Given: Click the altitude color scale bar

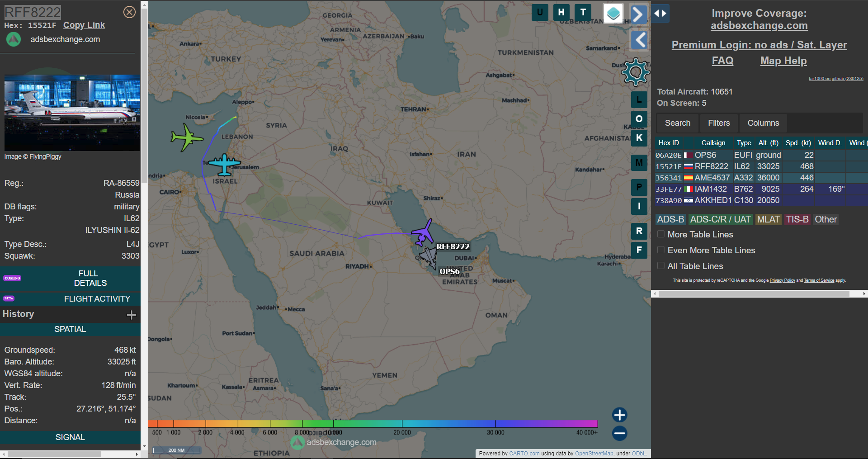Looking at the screenshot, I should tap(373, 424).
